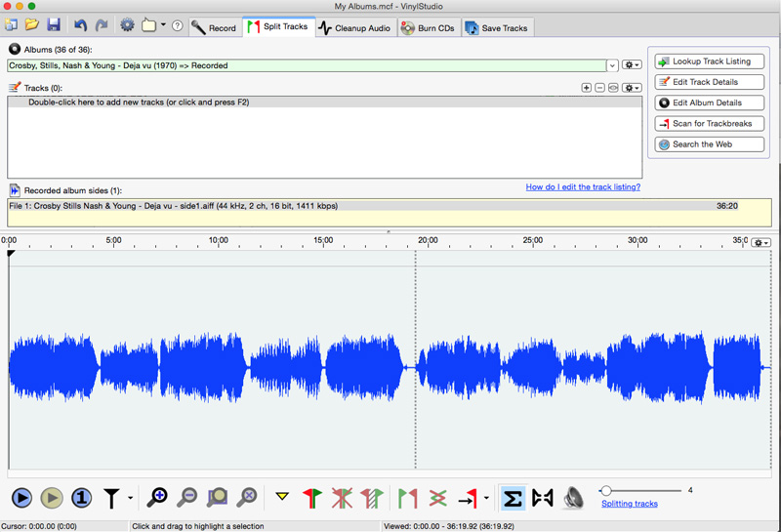Switch to the Cleanup Audio tab
The image size is (781, 532).
(354, 27)
